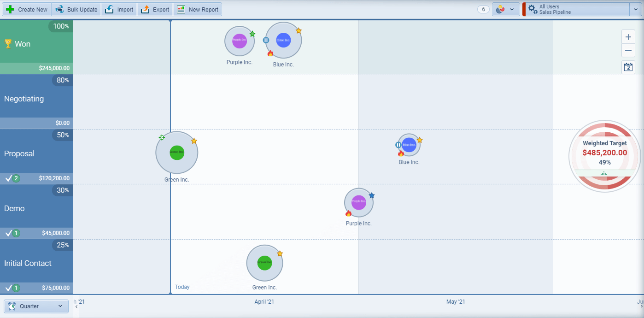Click the zoom out minus icon
Viewport: 644px width, 318px height.
point(628,50)
